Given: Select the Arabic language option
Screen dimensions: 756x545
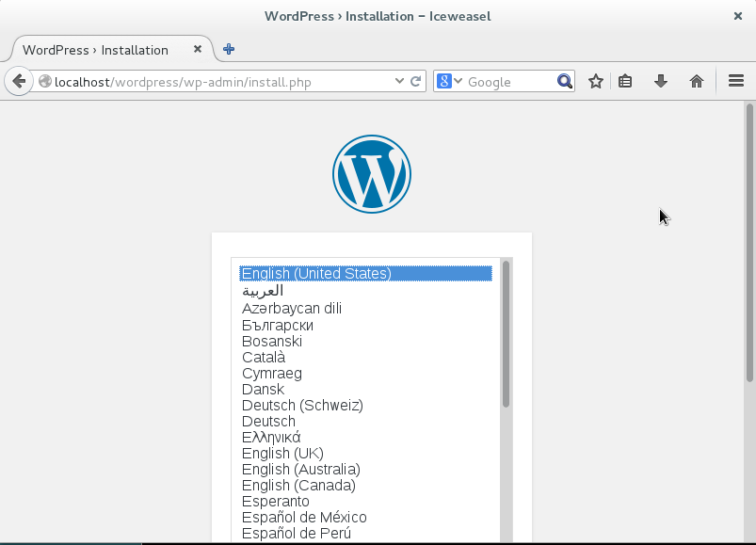Looking at the screenshot, I should (x=366, y=291).
